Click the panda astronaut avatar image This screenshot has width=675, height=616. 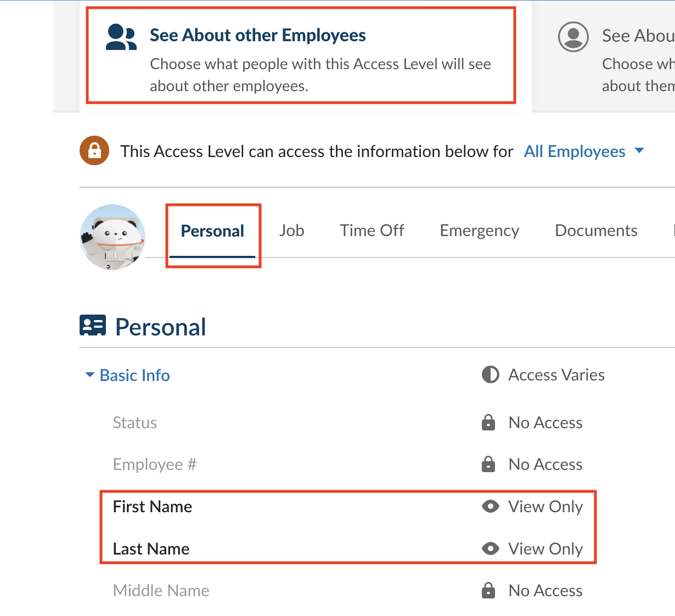click(113, 237)
